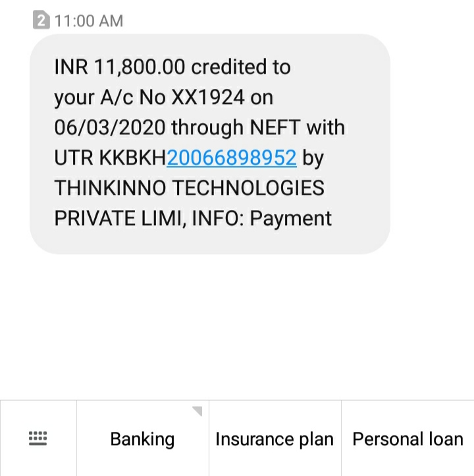Tap the UTR KKBKH prefix text
The width and height of the screenshot is (474, 476).
tap(110, 157)
